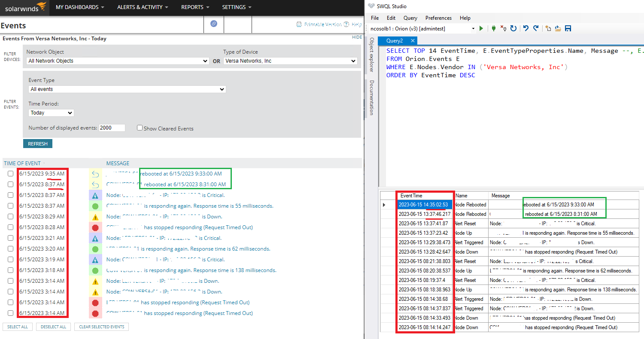Create a new query tab via toolbar icon

[548, 28]
